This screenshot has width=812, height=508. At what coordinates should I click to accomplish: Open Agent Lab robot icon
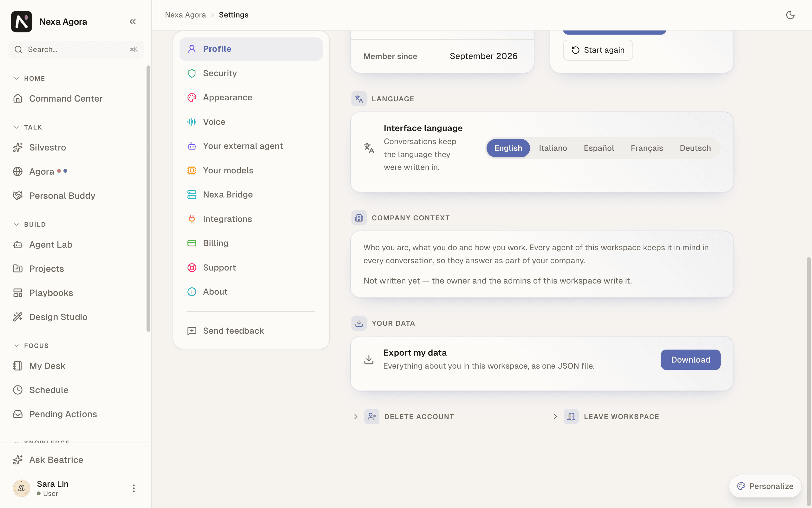[18, 244]
